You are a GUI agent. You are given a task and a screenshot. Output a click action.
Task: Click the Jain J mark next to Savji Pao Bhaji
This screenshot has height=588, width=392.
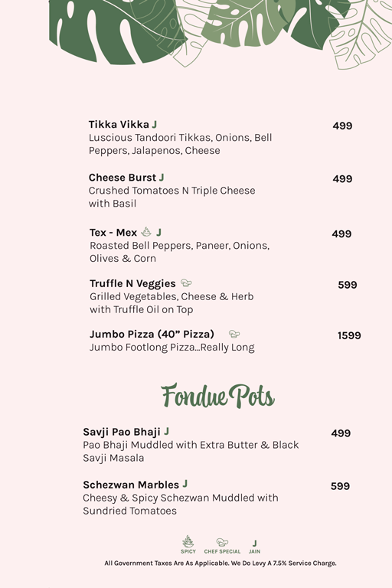point(167,431)
